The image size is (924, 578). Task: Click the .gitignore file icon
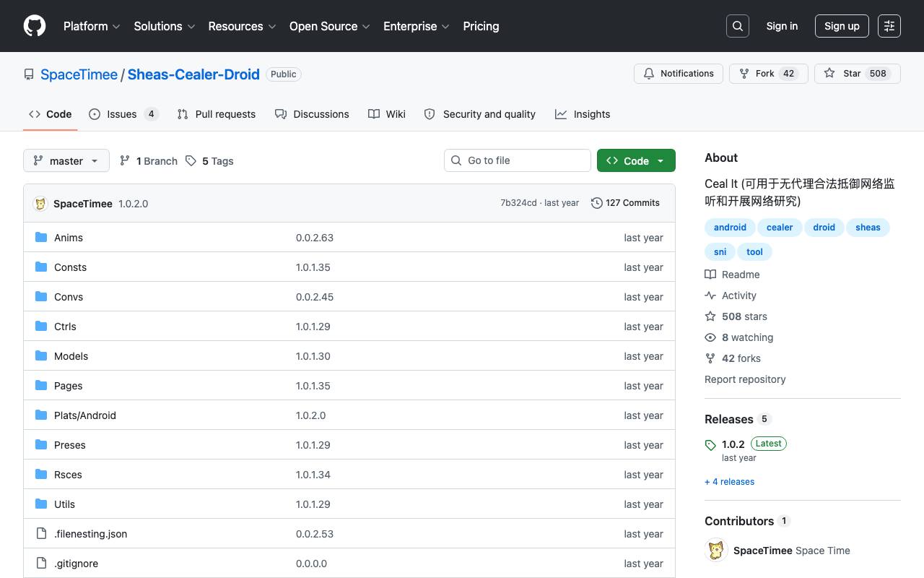(41, 563)
